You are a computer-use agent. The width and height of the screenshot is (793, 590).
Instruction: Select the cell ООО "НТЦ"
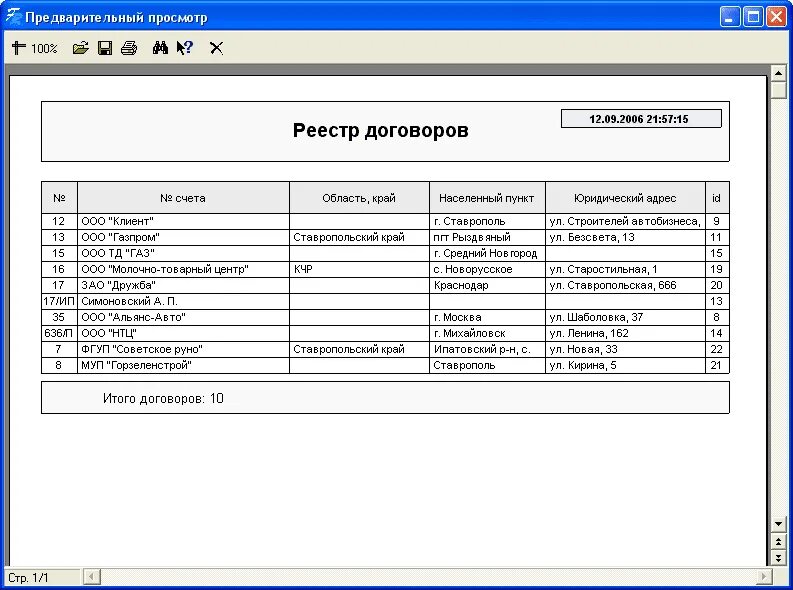pos(183,334)
